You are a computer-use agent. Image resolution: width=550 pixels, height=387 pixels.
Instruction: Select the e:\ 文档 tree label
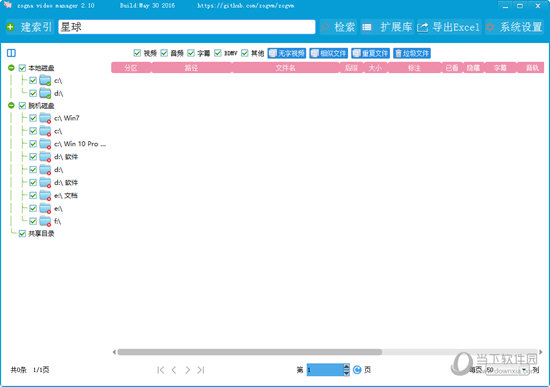pos(66,195)
